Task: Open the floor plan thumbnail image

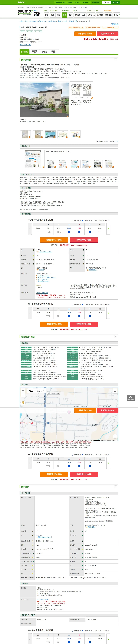Action: (x=81, y=90)
